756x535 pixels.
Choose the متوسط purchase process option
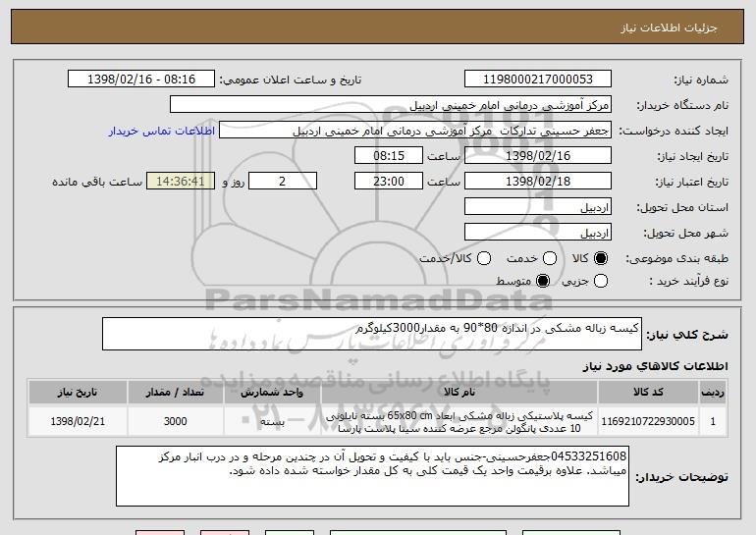543,281
